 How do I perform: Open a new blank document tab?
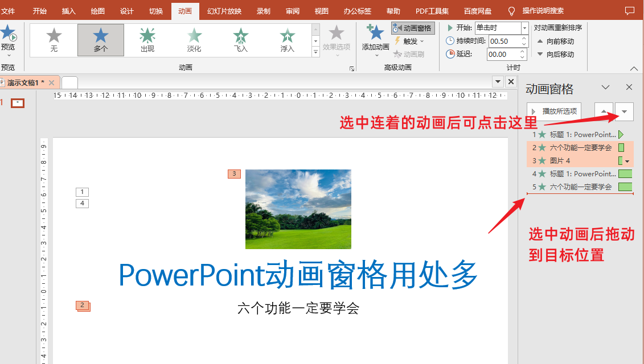[x=69, y=82]
